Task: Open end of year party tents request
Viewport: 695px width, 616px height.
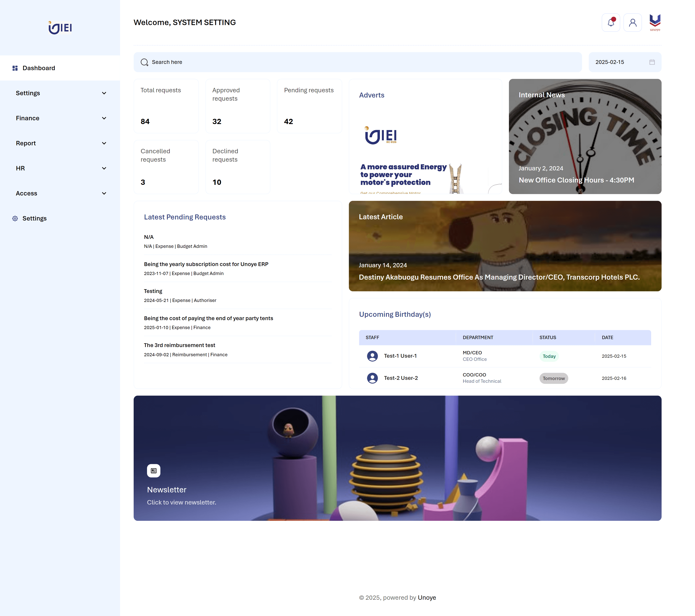Action: pos(238,323)
